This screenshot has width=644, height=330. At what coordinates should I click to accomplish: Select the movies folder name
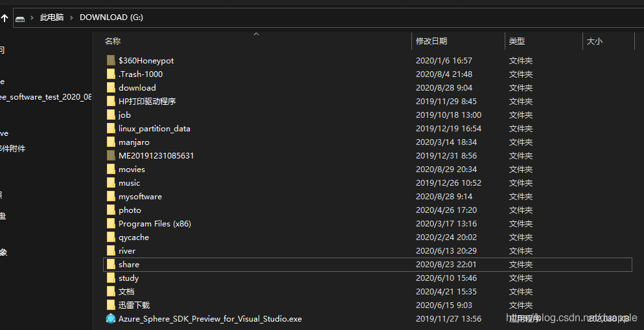[x=132, y=170]
